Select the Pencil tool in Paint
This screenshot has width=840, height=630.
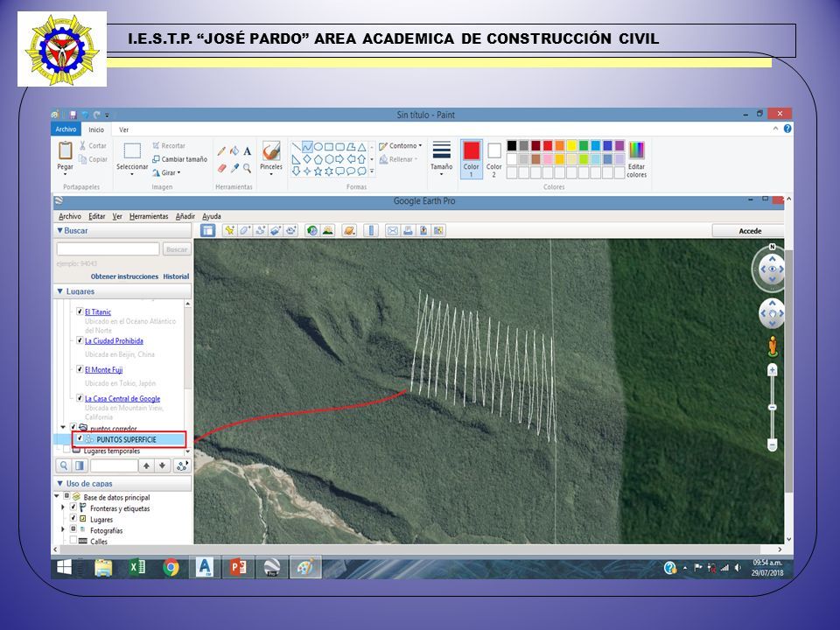click(221, 151)
